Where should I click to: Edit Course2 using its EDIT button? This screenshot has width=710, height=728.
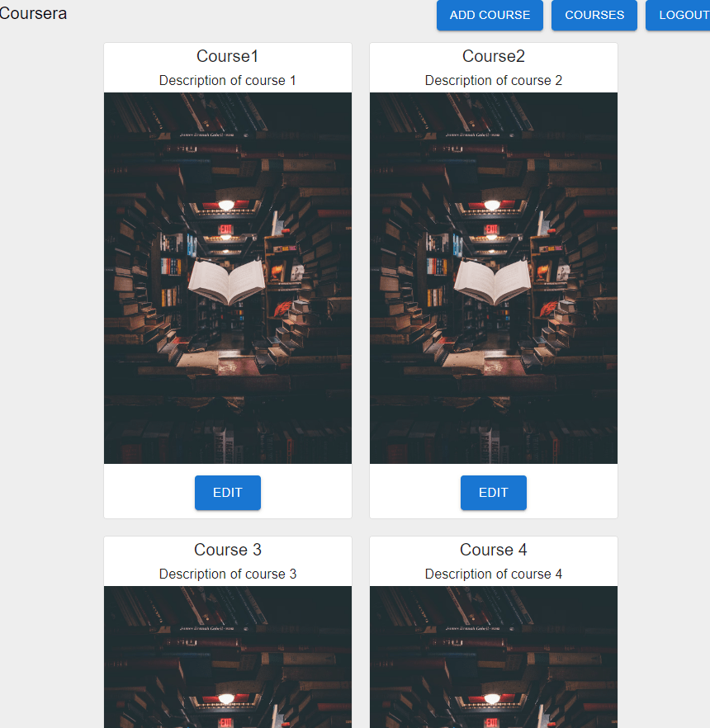pyautogui.click(x=493, y=493)
